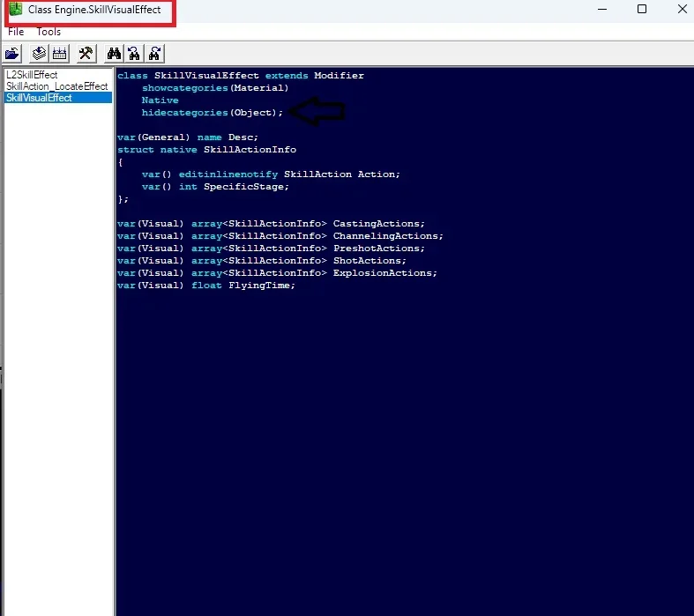Click 'CastingActions' variable in the code
This screenshot has height=616, width=694.
(377, 223)
